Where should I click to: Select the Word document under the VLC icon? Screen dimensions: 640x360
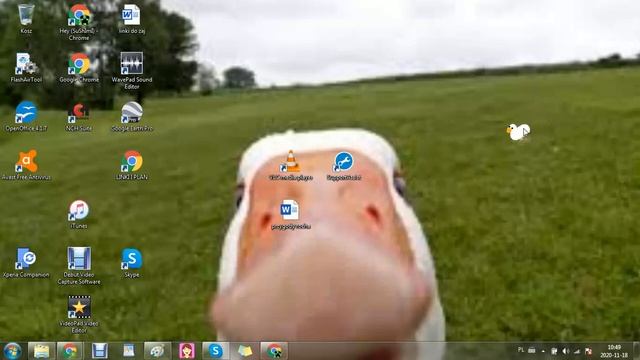pos(291,214)
